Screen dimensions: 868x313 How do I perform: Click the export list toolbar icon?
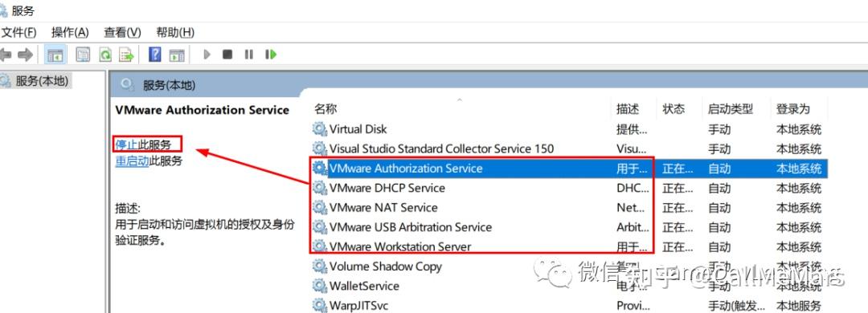click(127, 55)
